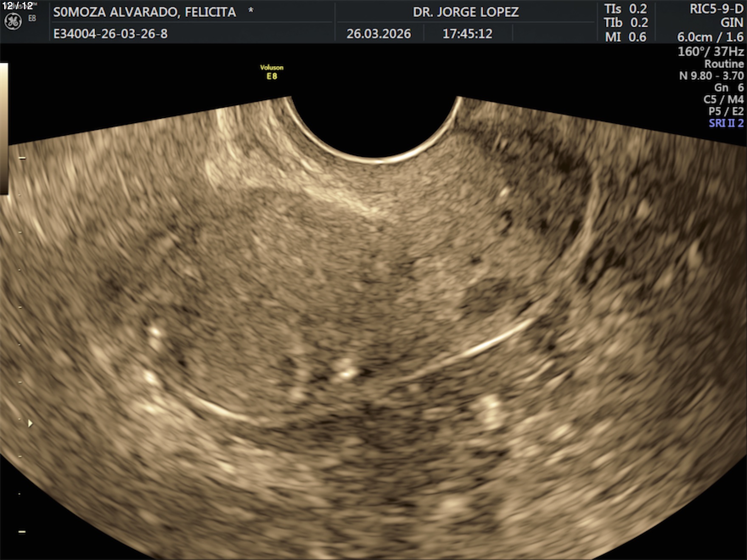Click the bottom depth scale tick mark
This screenshot has width=747, height=560.
click(x=22, y=531)
